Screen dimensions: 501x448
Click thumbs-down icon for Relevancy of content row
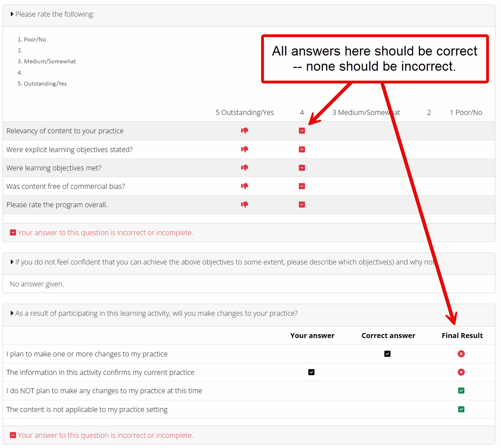(x=244, y=131)
